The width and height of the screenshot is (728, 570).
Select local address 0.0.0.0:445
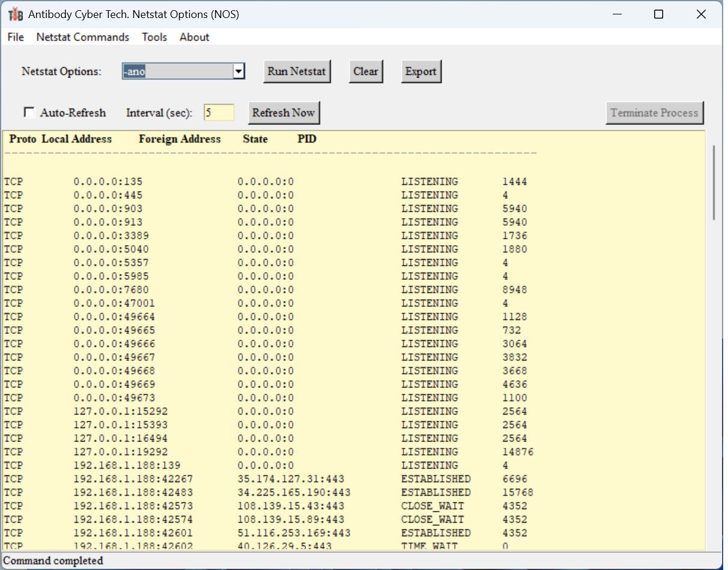(108, 195)
